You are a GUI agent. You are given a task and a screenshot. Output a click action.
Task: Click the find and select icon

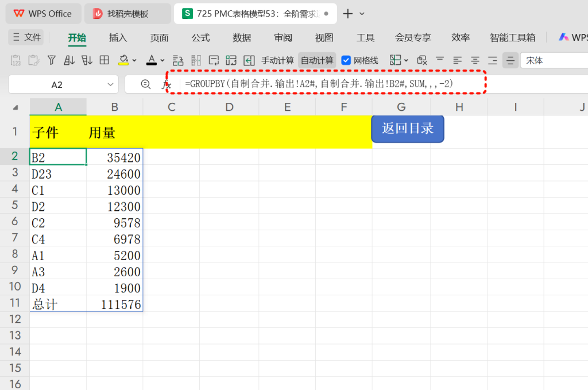pyautogui.click(x=422, y=60)
